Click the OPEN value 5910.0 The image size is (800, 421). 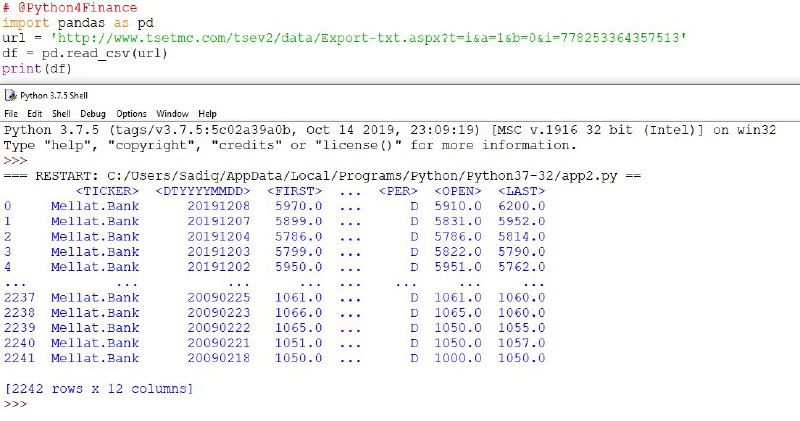[458, 206]
